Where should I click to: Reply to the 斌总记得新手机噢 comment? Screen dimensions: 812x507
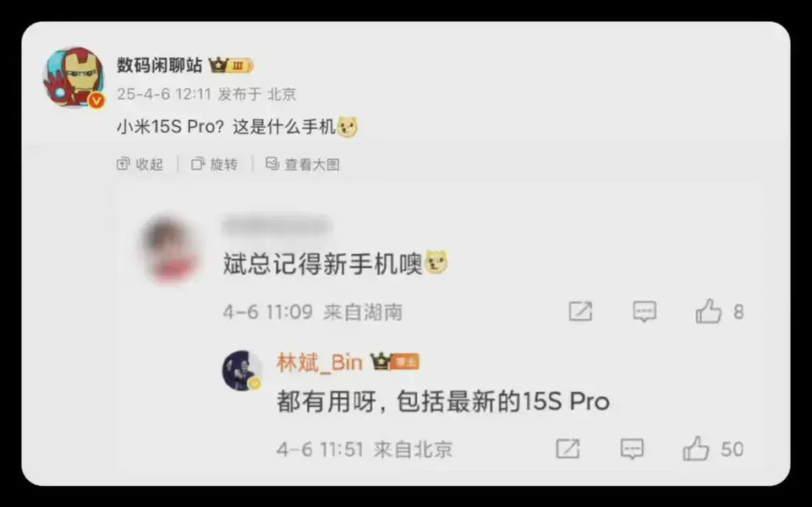645,311
